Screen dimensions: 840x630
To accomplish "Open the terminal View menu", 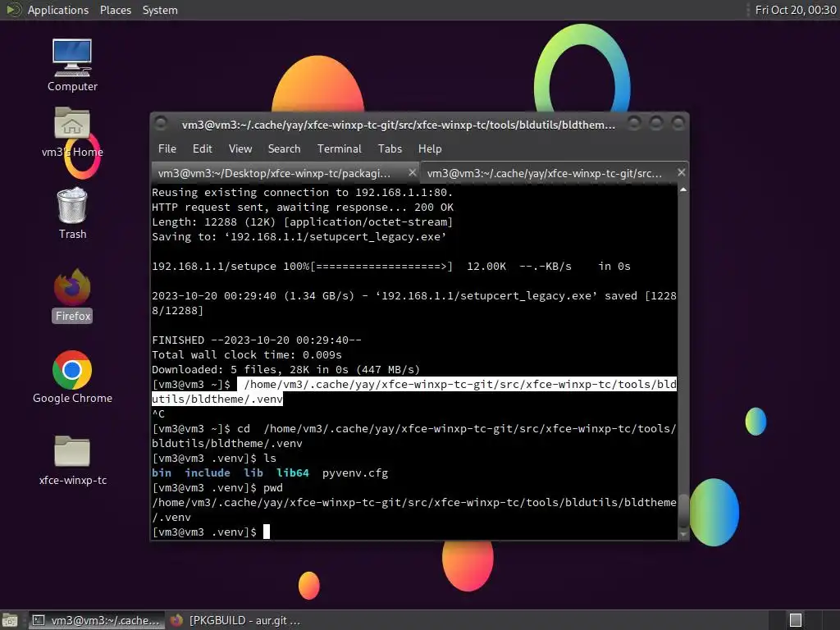I will click(x=240, y=149).
